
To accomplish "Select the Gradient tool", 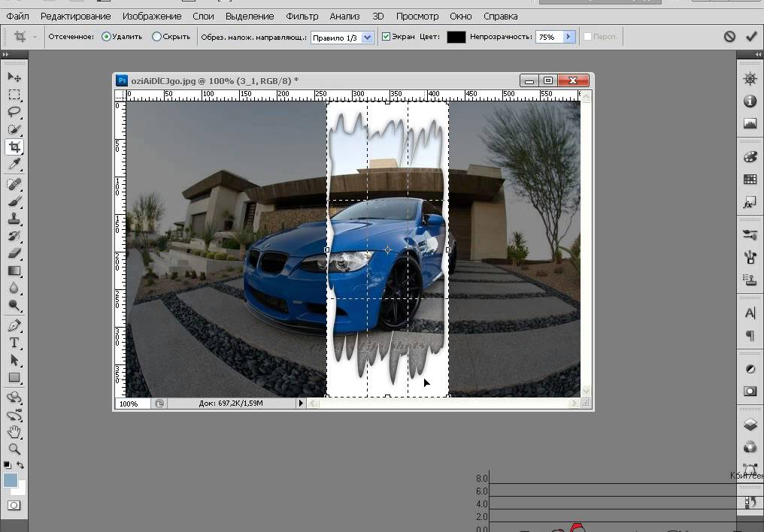I will click(x=14, y=271).
